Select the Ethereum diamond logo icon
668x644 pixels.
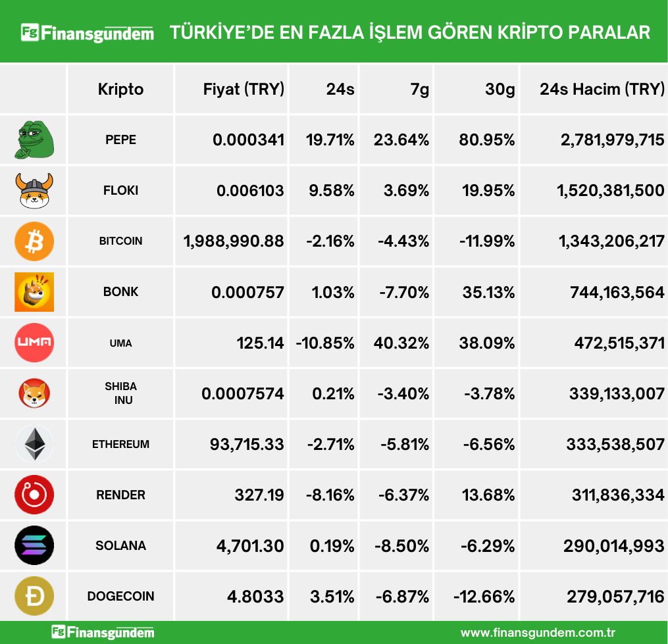pos(34,444)
